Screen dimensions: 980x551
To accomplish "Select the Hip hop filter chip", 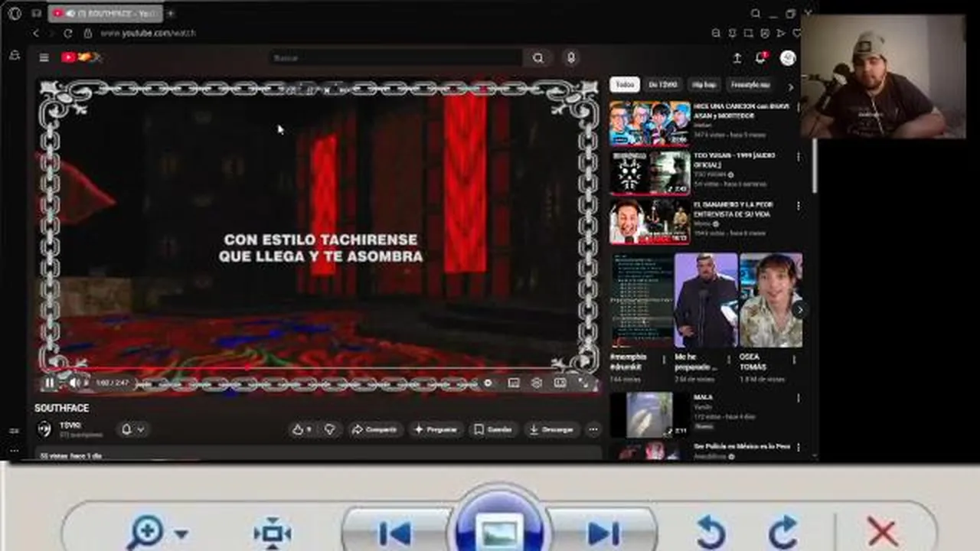I will (704, 85).
